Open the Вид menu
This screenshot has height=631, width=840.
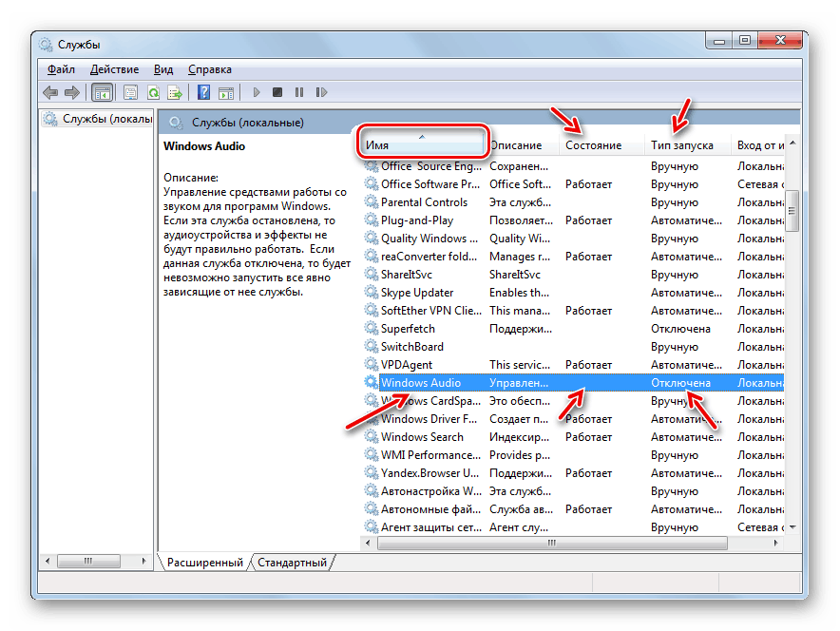tap(162, 68)
